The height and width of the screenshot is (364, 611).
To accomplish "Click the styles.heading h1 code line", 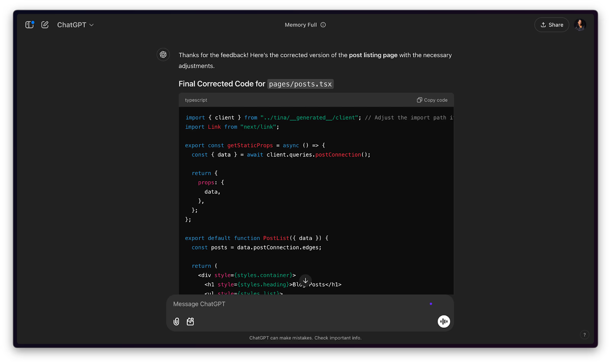I will [273, 285].
